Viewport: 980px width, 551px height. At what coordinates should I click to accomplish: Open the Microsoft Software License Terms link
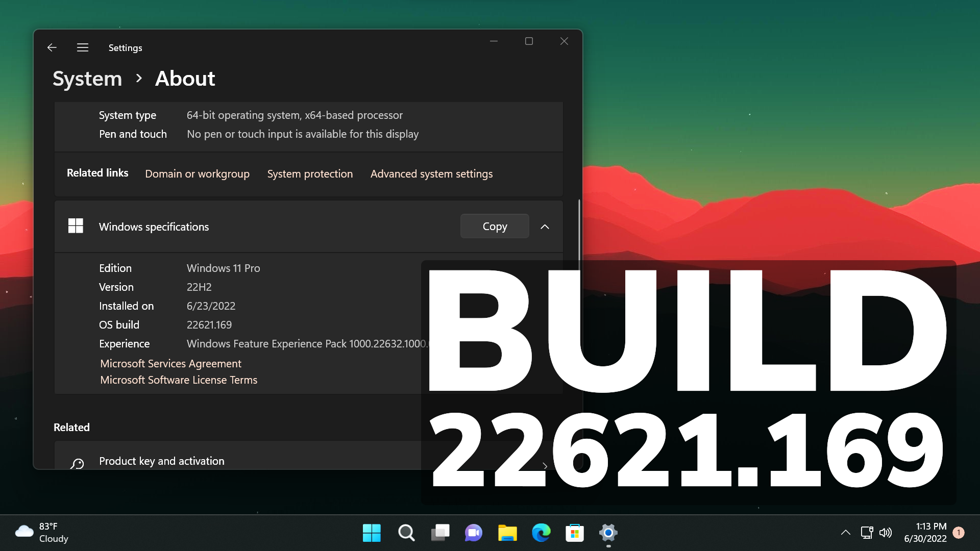(179, 380)
